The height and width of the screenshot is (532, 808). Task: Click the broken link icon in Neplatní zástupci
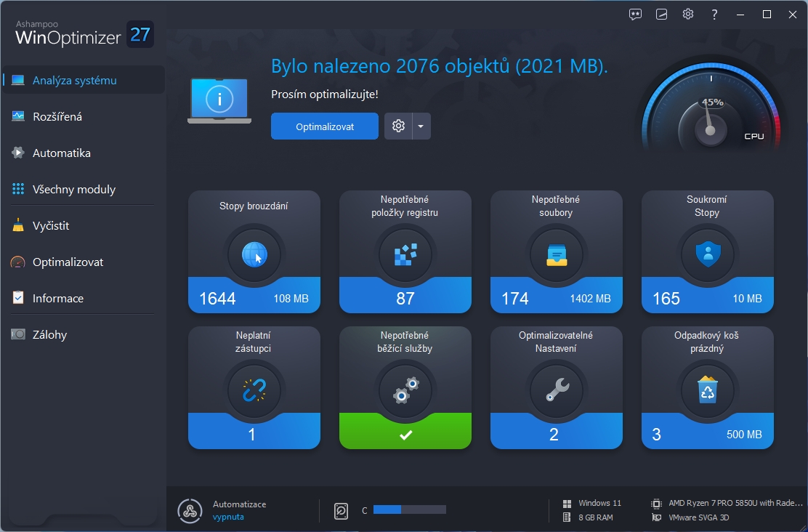click(254, 391)
